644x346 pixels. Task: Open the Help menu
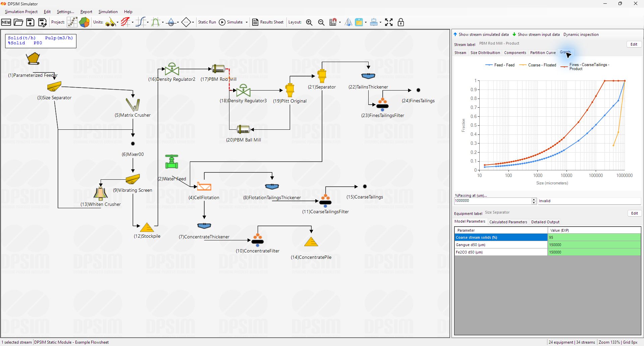(128, 12)
